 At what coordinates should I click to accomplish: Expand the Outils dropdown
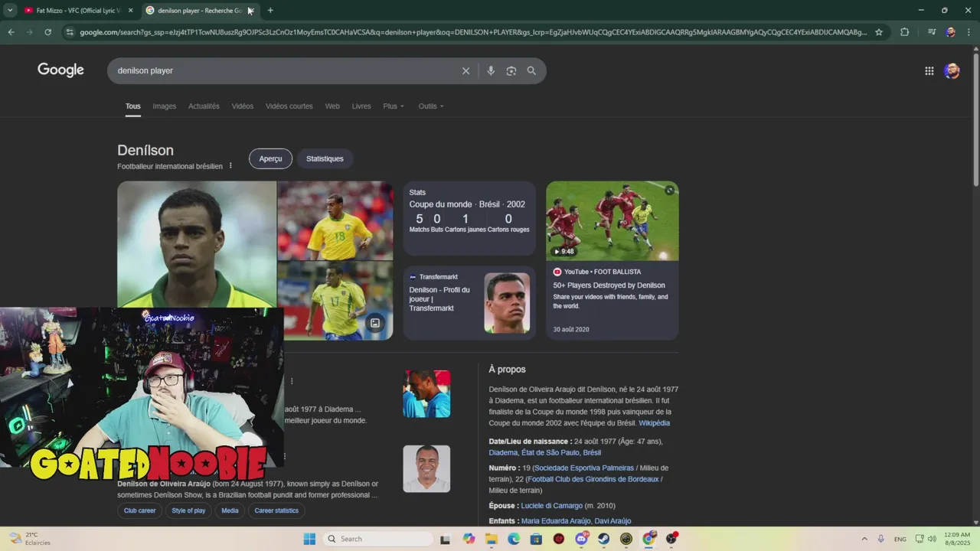click(x=431, y=106)
